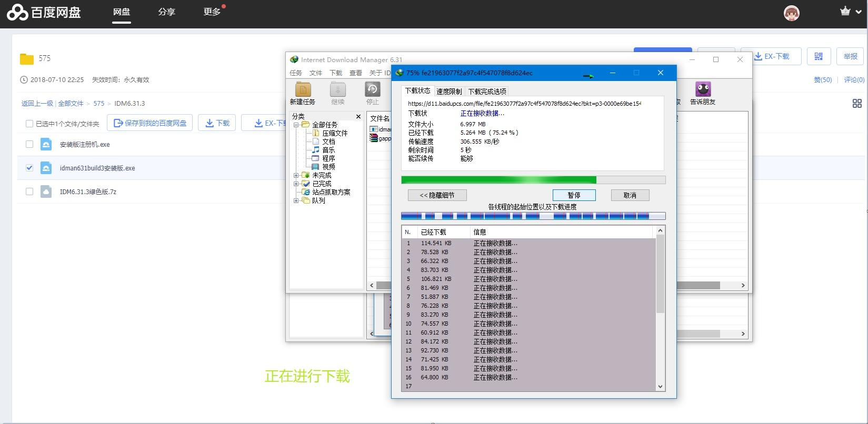The image size is (868, 424).
Task: Open the 更多 tab in Baidu header
Action: point(212,12)
